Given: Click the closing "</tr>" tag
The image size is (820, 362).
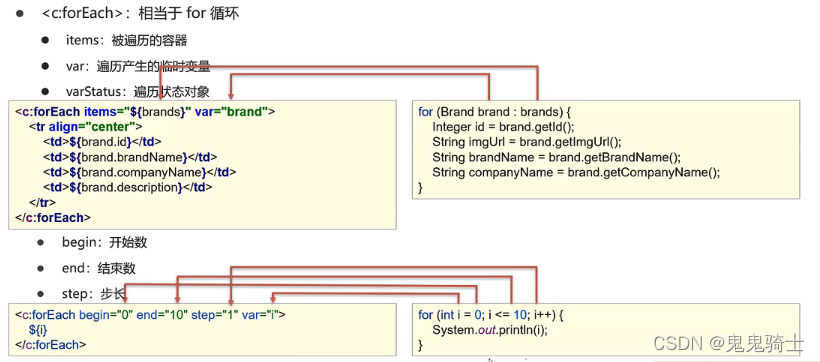Looking at the screenshot, I should [42, 202].
